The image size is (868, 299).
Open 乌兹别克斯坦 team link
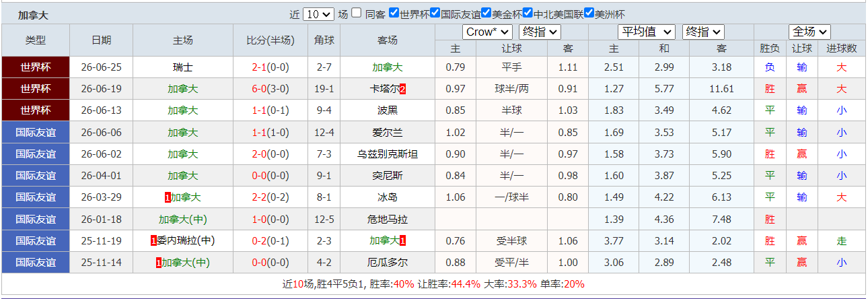388,154
